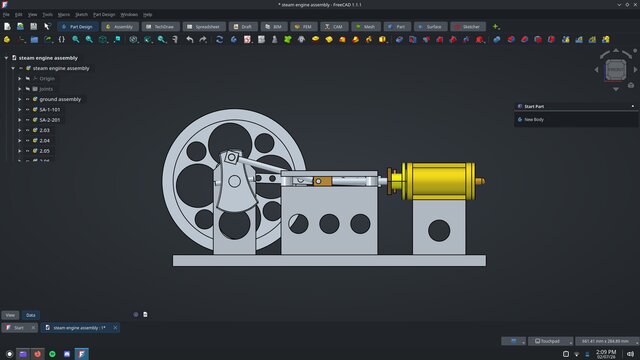Viewport: 640px width, 360px height.
Task: Open the Touchpad navigation style dropdown
Action: (550, 341)
